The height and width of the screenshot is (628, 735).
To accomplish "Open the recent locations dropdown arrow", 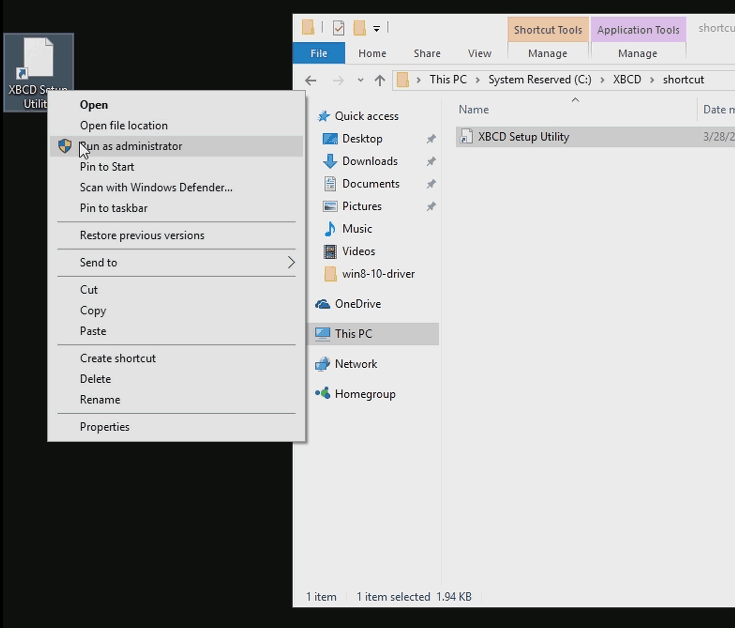I will point(360,80).
